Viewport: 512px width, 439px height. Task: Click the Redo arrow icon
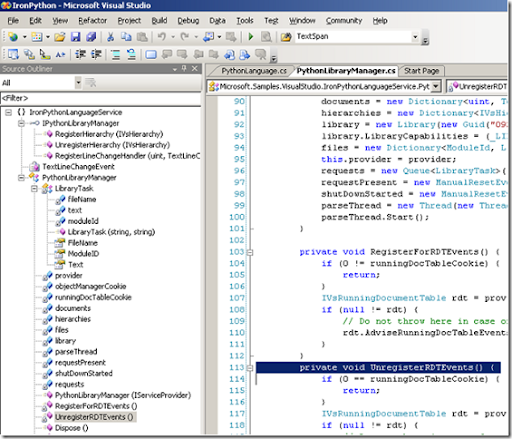(185, 37)
